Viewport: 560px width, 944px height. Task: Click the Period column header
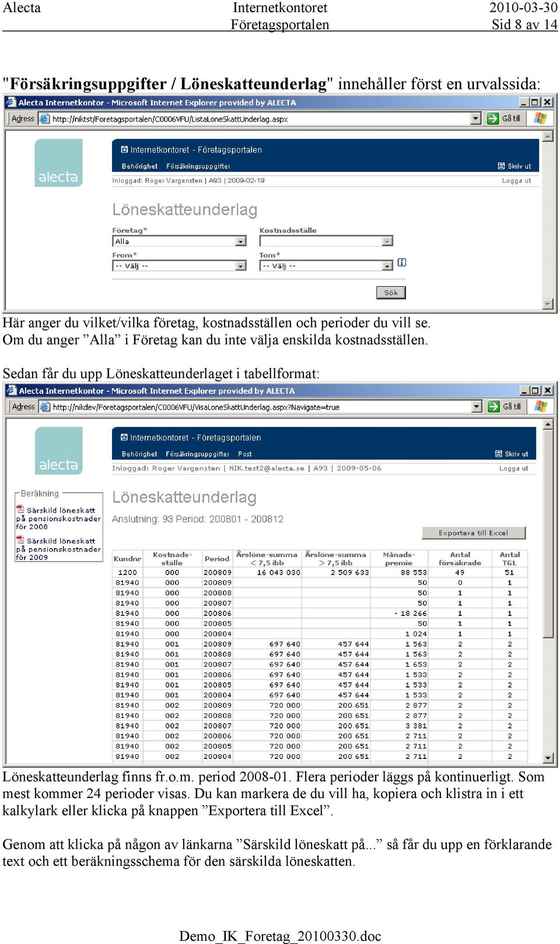pyautogui.click(x=217, y=559)
